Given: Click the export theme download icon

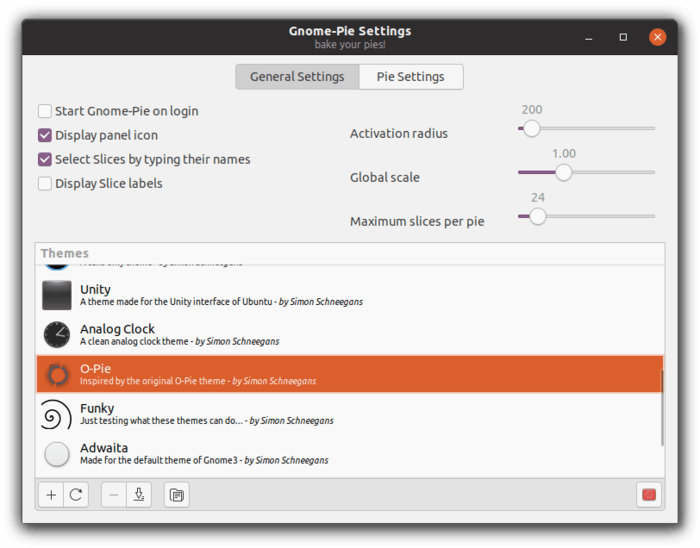Looking at the screenshot, I should pyautogui.click(x=139, y=495).
